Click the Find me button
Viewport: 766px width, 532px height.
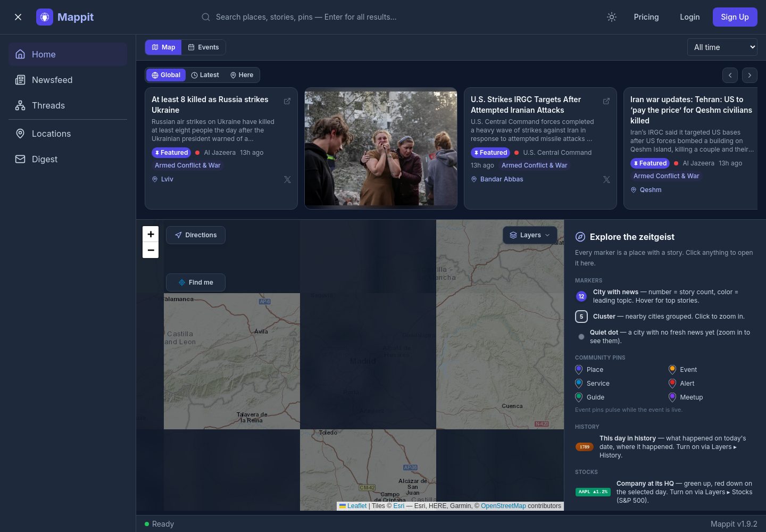(x=196, y=282)
